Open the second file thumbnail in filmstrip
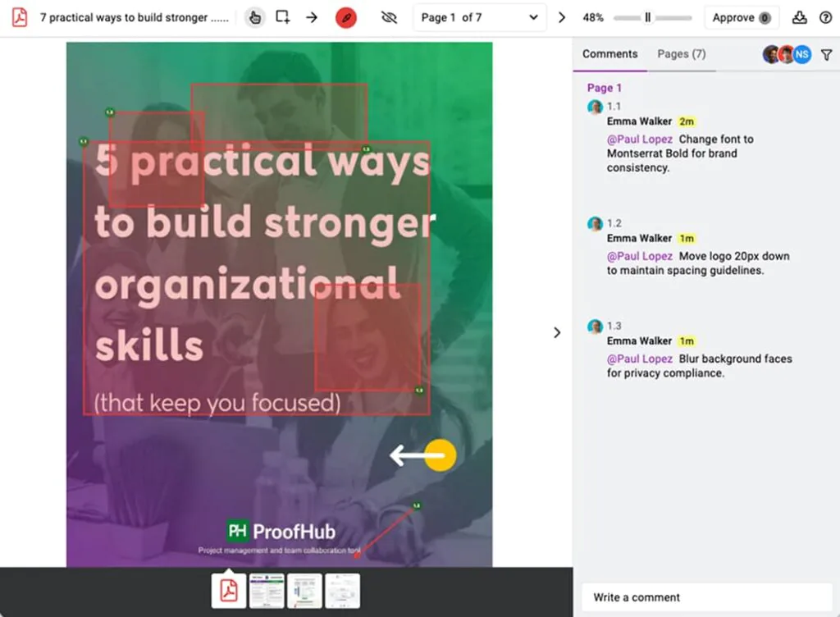This screenshot has height=617, width=840. point(267,591)
